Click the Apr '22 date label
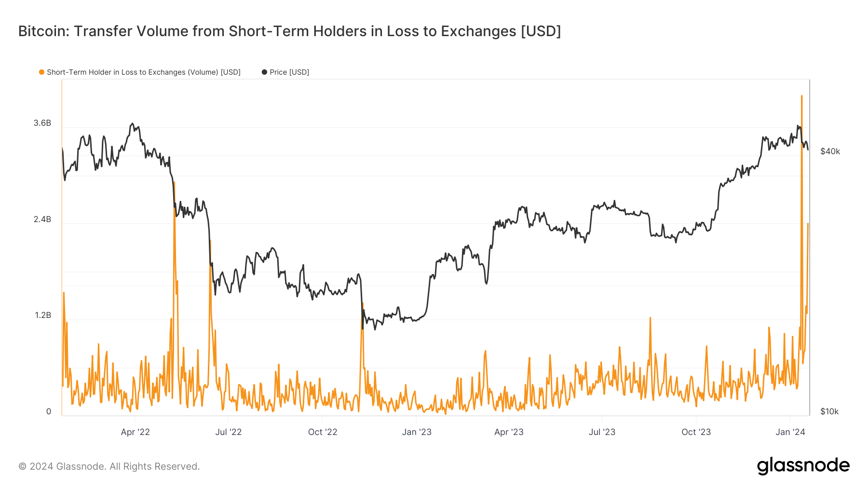 [135, 432]
